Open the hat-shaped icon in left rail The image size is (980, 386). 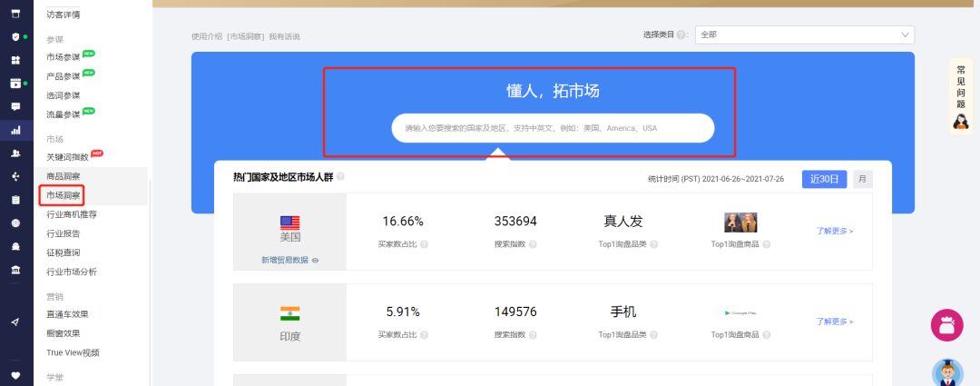(x=16, y=246)
